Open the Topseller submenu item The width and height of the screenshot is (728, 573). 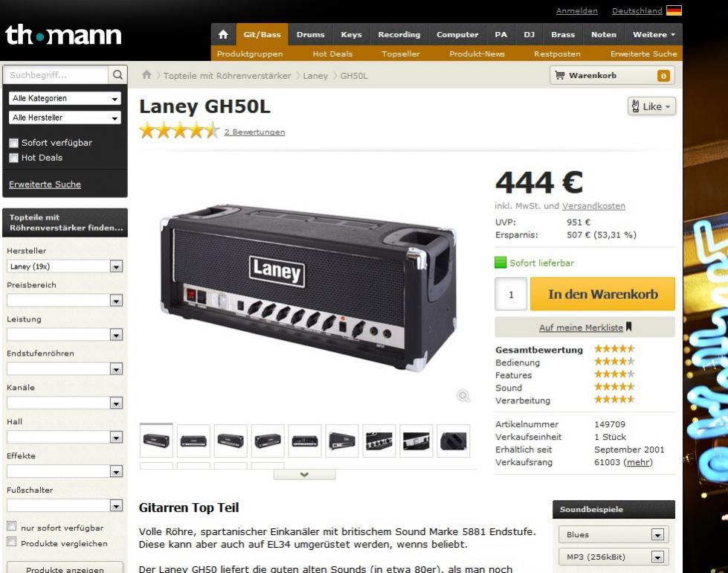point(400,54)
